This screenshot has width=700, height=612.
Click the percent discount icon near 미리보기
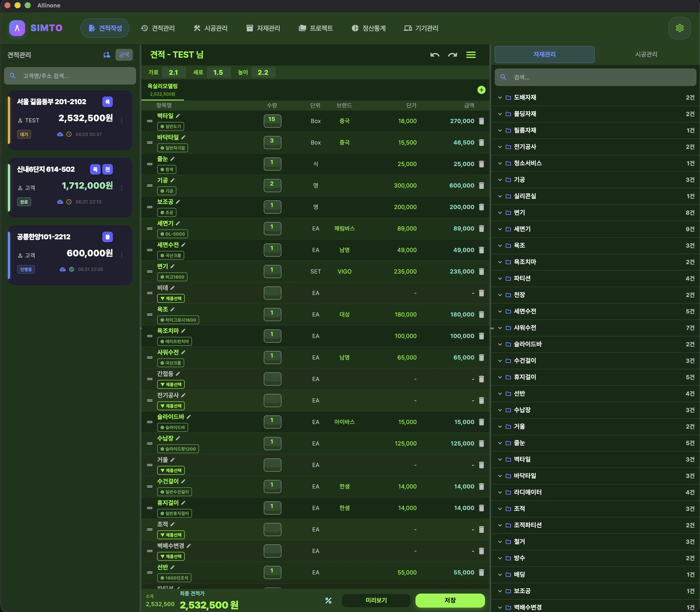click(328, 600)
